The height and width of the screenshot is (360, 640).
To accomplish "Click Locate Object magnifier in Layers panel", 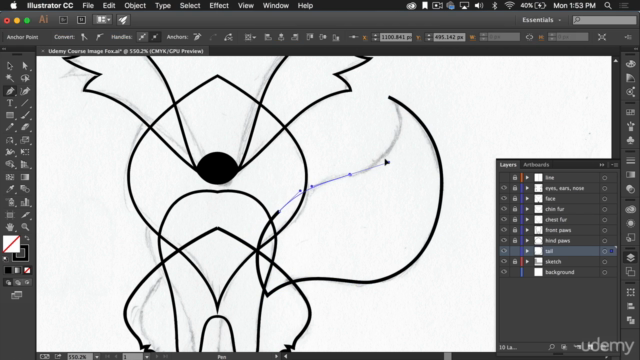I will [x=551, y=347].
